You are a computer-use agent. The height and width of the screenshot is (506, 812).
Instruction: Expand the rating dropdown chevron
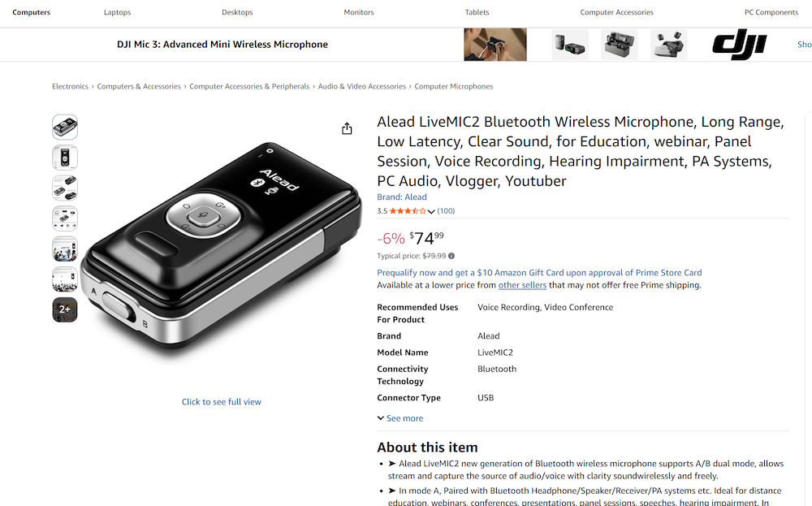click(431, 211)
